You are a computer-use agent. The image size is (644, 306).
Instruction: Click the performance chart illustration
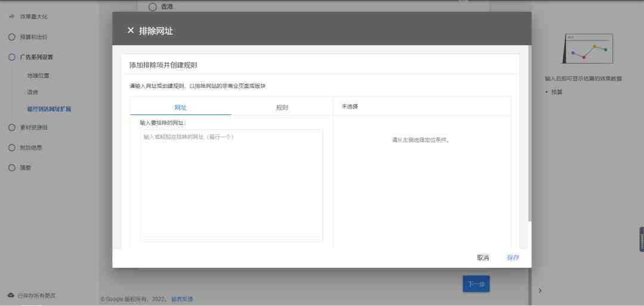[588, 49]
